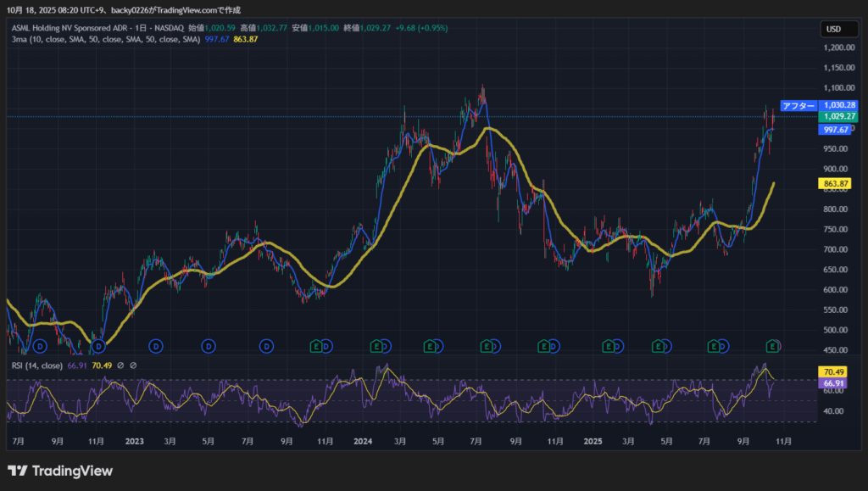Click first circle-slash icon beside RSI values

[x=120, y=365]
